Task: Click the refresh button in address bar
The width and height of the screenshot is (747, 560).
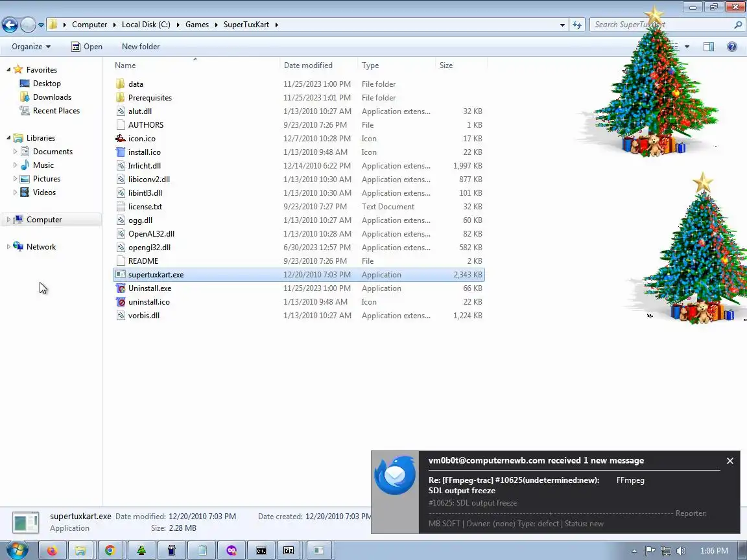Action: (x=577, y=25)
